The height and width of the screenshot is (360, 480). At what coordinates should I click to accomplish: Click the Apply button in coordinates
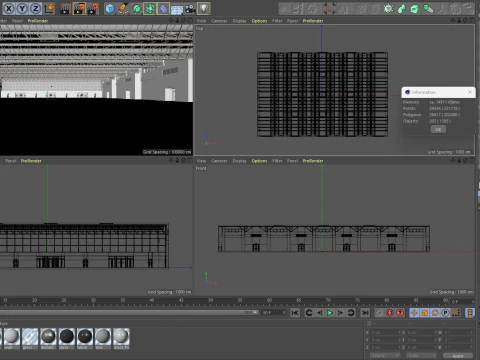458,356
